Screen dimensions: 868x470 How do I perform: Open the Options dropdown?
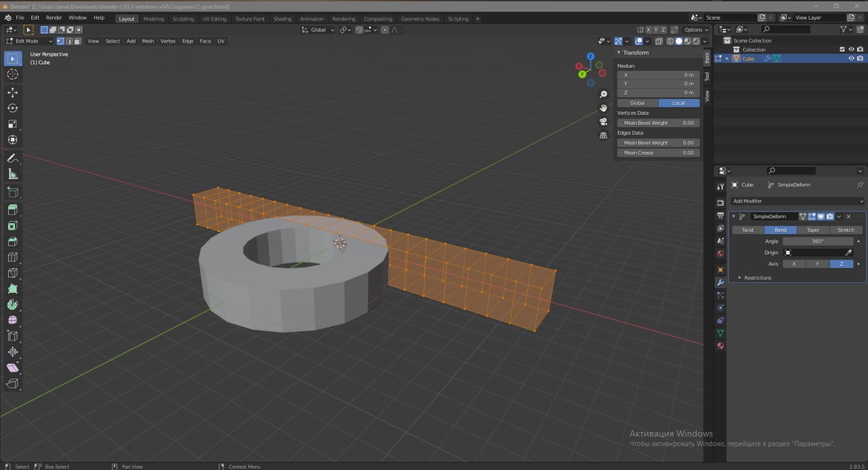coord(696,30)
